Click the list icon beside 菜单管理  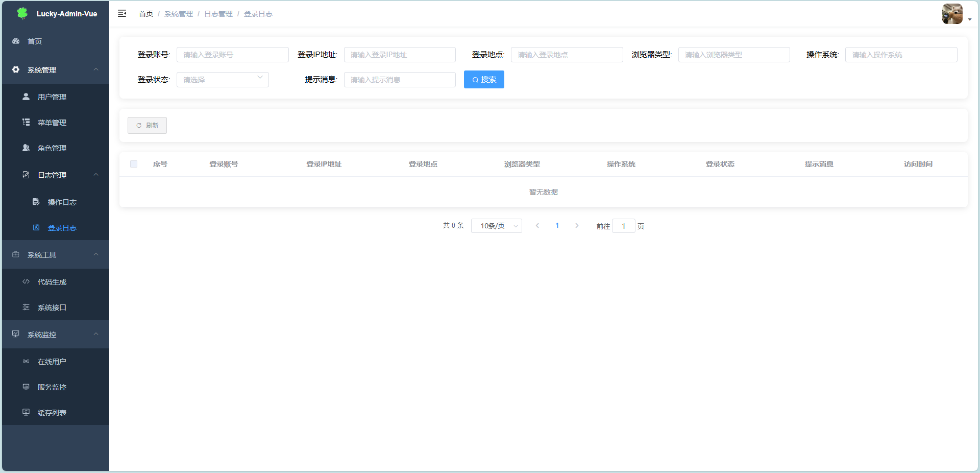(x=26, y=122)
